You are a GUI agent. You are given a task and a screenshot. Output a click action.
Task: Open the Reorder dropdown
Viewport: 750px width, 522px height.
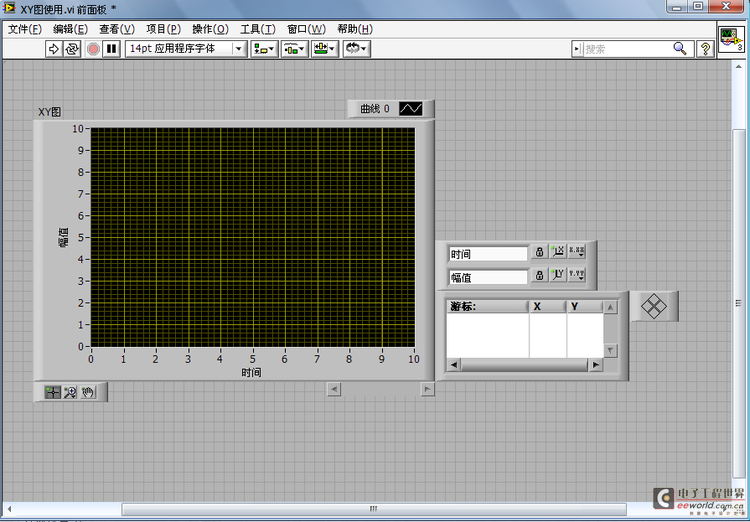click(x=356, y=49)
